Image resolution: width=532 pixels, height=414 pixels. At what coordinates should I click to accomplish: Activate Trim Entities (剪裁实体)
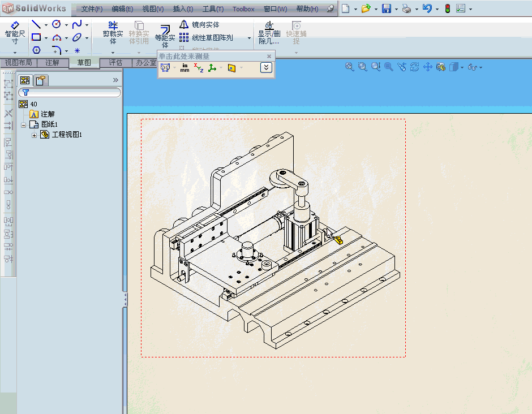[113, 33]
